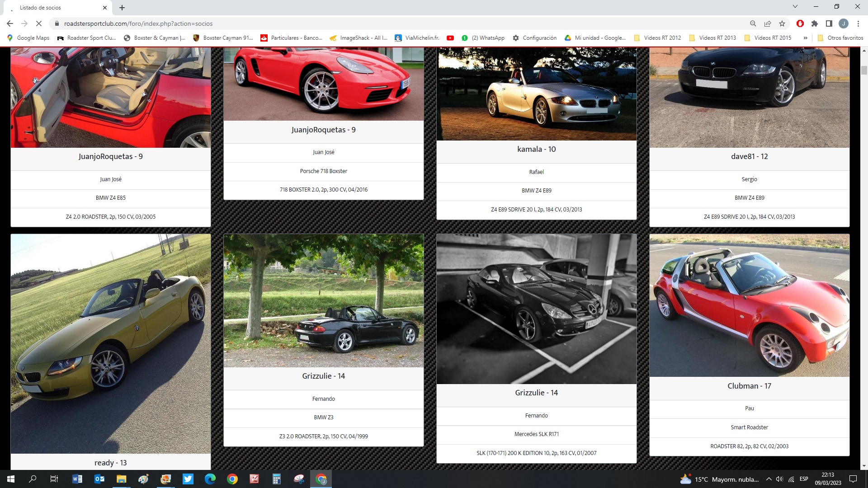Click the Porsche 718 Boxster model text
868x488 pixels.
click(x=324, y=171)
